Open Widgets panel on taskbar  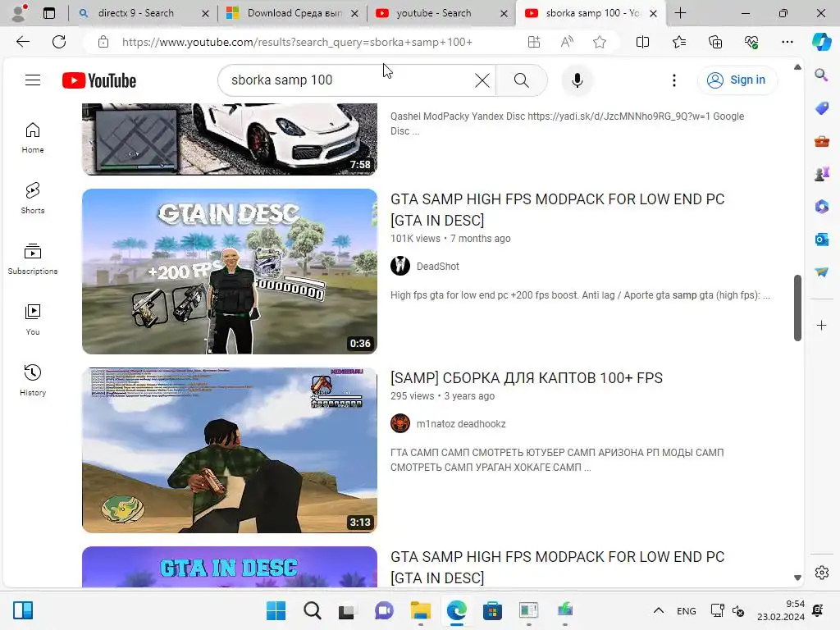(x=23, y=610)
